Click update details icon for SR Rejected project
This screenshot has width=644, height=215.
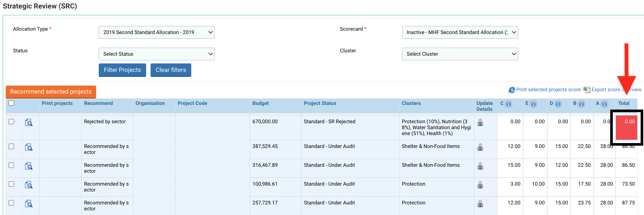480,122
